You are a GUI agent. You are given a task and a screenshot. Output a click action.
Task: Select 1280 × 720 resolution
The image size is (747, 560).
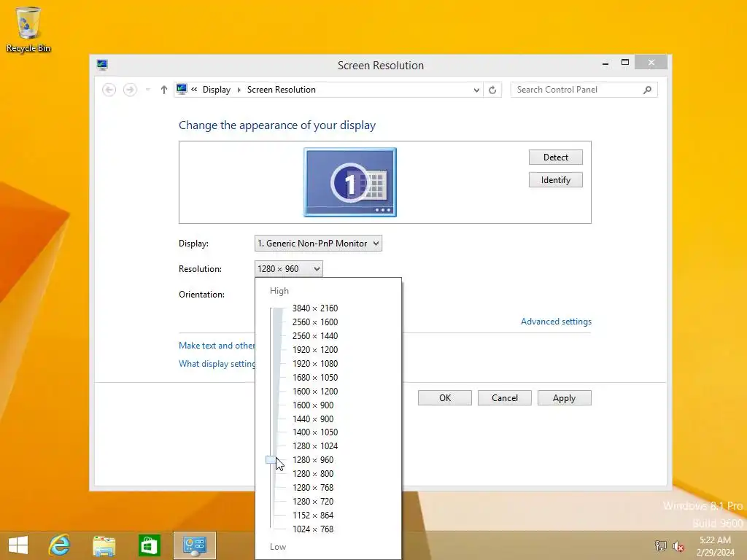tap(313, 501)
